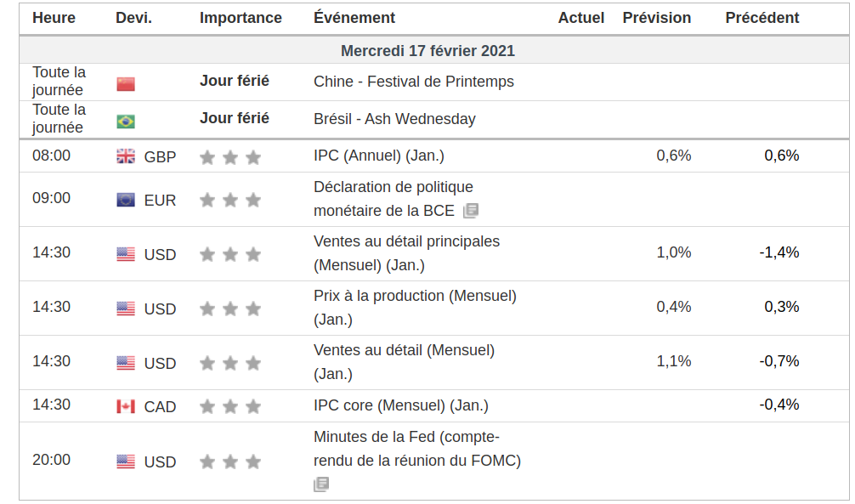Click the EU flag beside EUR

coord(126,201)
